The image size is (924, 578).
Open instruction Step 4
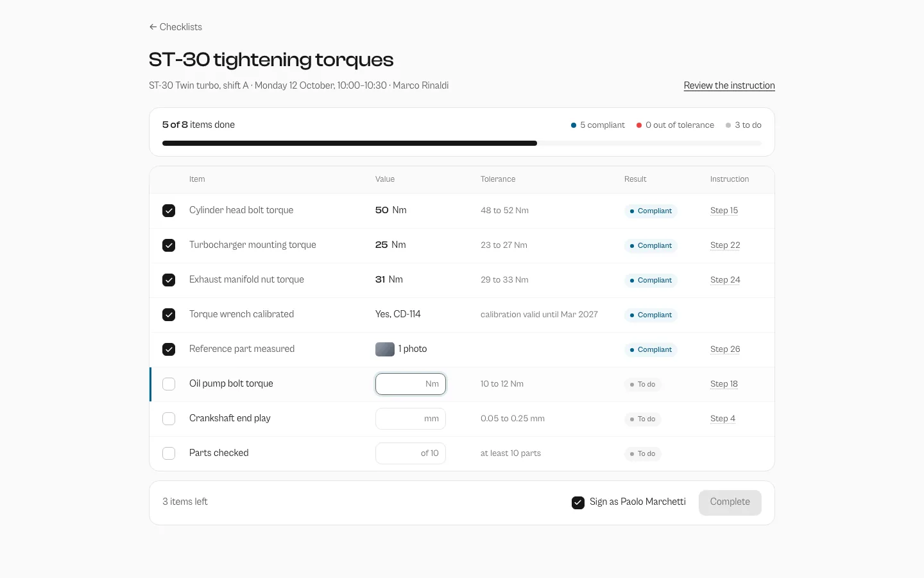723,419
